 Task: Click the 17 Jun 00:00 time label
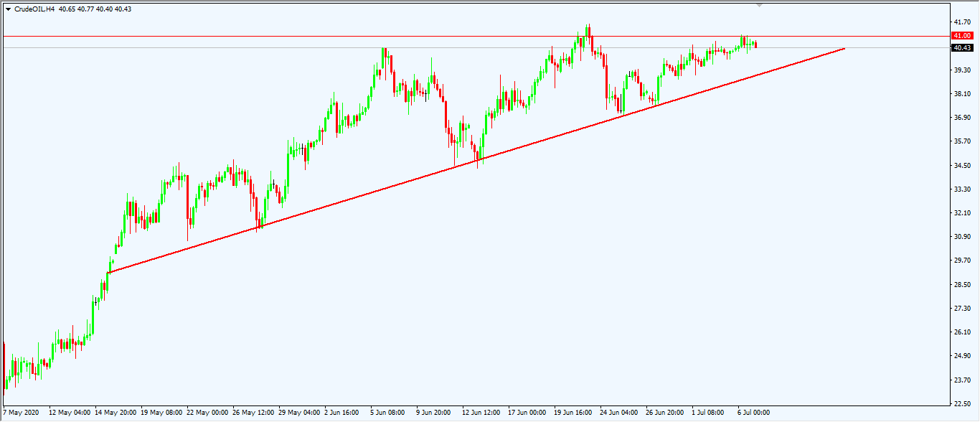[x=529, y=413]
